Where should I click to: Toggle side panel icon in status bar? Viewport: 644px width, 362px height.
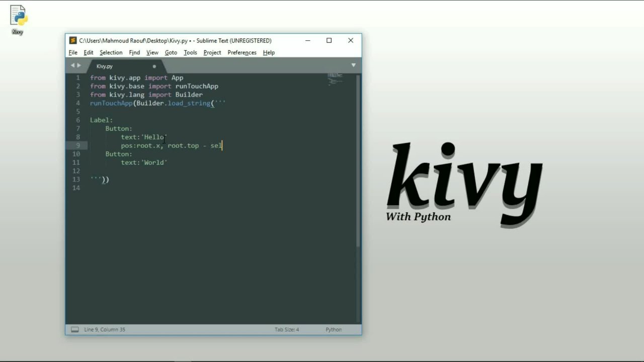click(x=74, y=330)
